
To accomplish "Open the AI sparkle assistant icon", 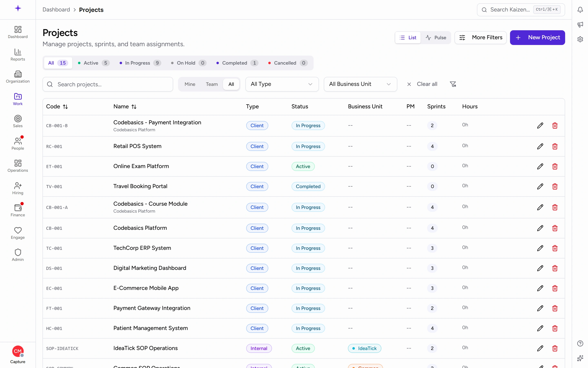I will (580, 358).
